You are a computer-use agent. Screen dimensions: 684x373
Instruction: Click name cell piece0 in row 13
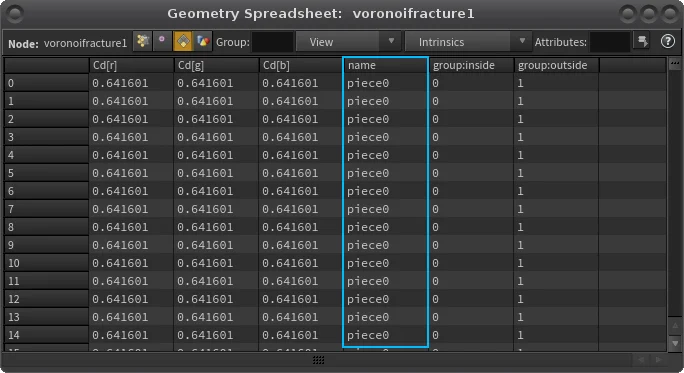(x=368, y=317)
